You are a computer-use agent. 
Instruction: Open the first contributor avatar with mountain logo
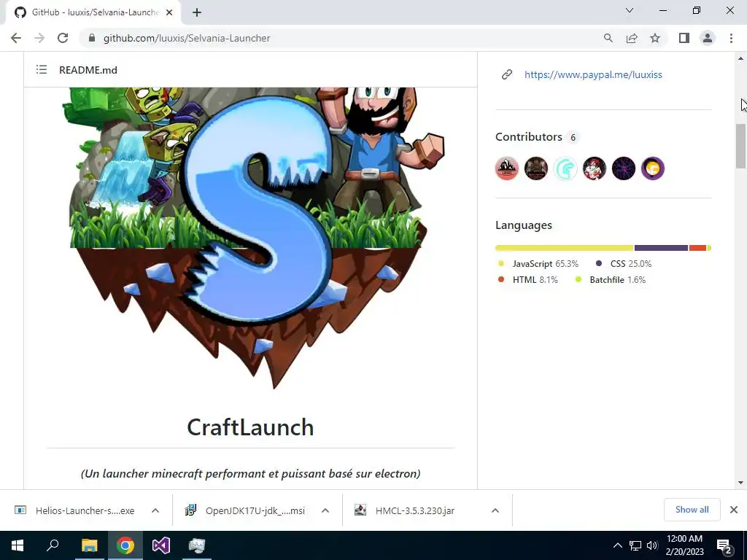pyautogui.click(x=507, y=168)
